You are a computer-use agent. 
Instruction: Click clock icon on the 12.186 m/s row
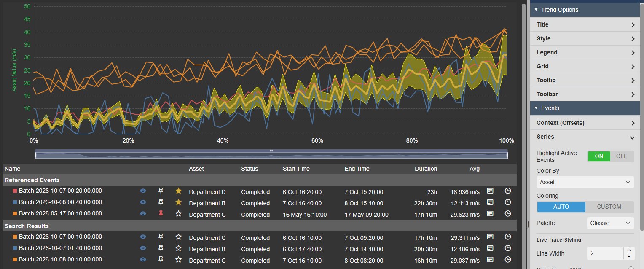[x=508, y=248]
